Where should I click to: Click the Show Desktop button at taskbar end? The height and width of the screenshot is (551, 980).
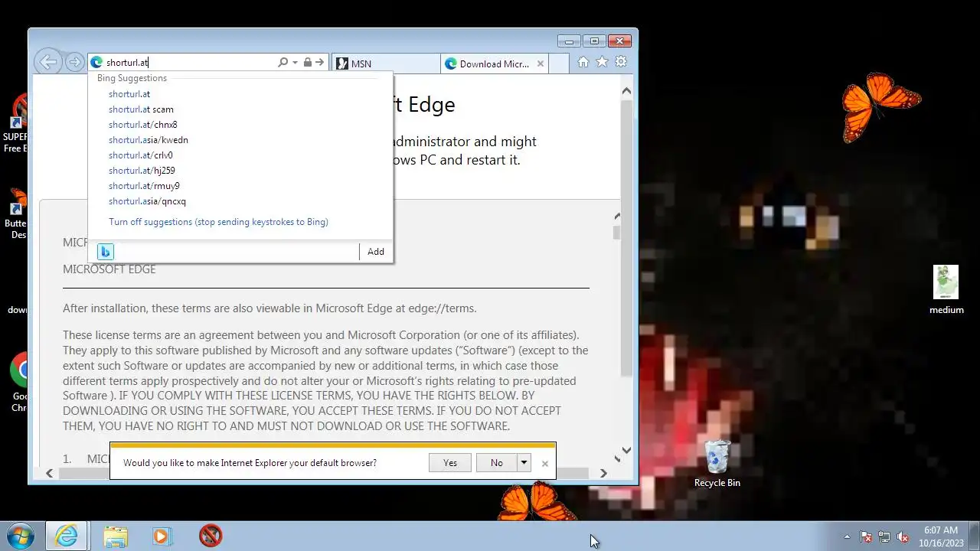(974, 536)
